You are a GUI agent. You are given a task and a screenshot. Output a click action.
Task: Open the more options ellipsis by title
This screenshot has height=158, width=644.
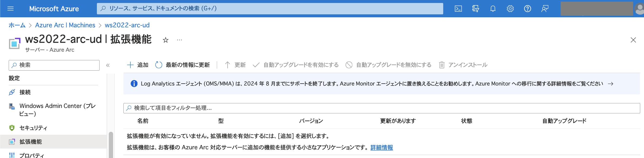pos(179,40)
